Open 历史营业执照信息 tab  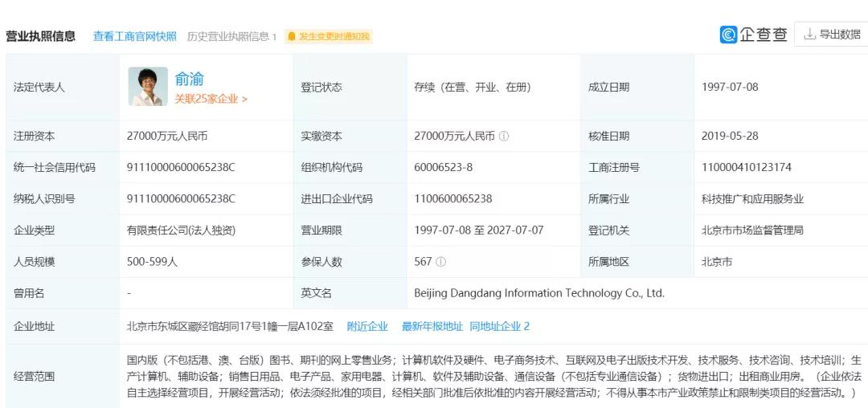pos(231,36)
